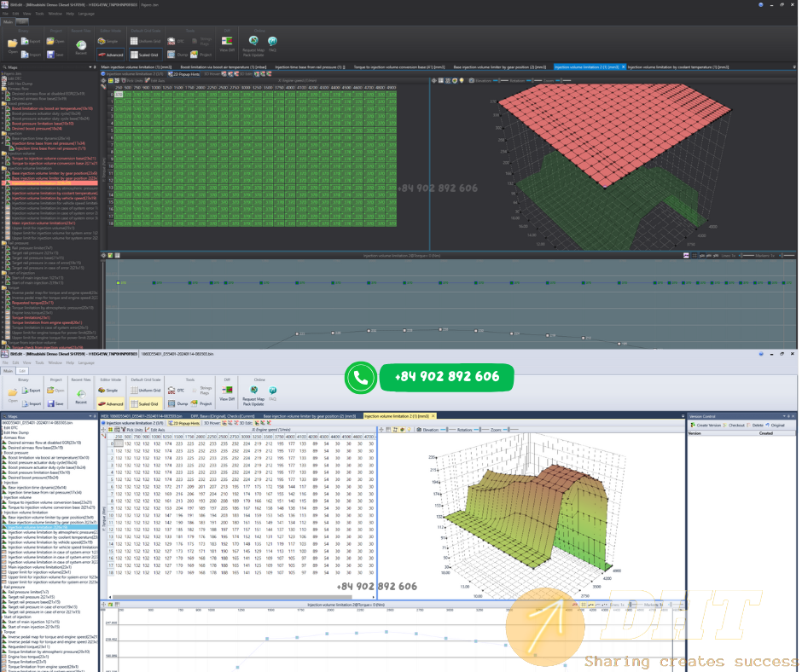Viewport: 802px width, 672px height.
Task: Open Help menu in upper dark window
Action: [70, 14]
